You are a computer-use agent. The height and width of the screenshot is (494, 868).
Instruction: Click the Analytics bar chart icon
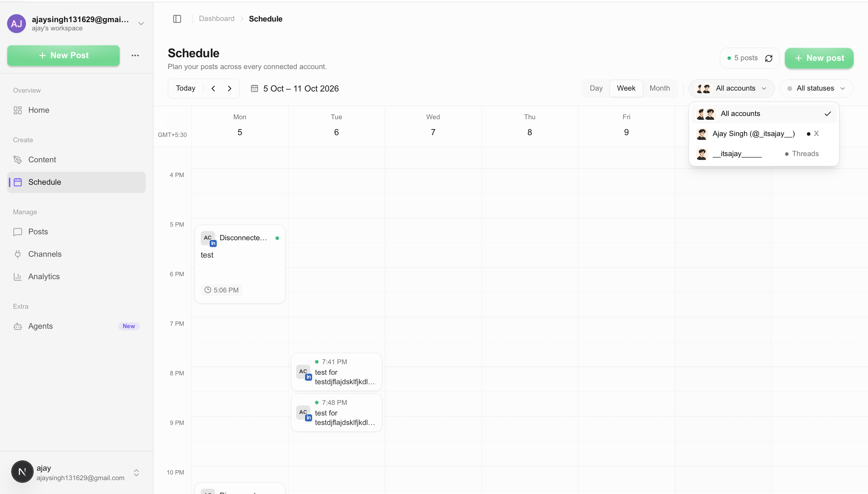[18, 277]
